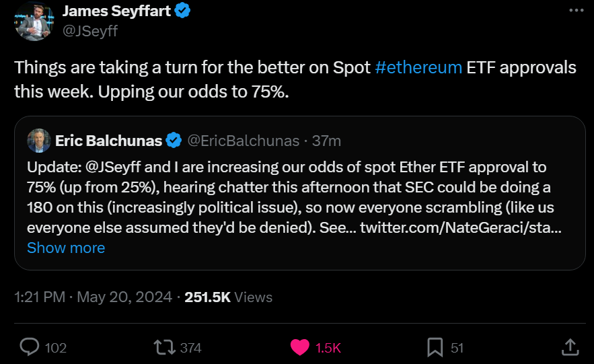Viewport: 594px width, 364px height.
Task: Click the James Seyffart display name
Action: (114, 11)
